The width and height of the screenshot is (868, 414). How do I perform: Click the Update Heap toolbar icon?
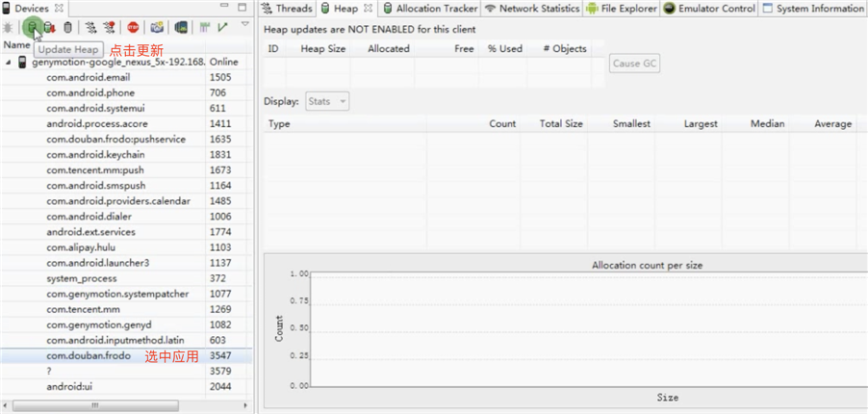pos(34,27)
